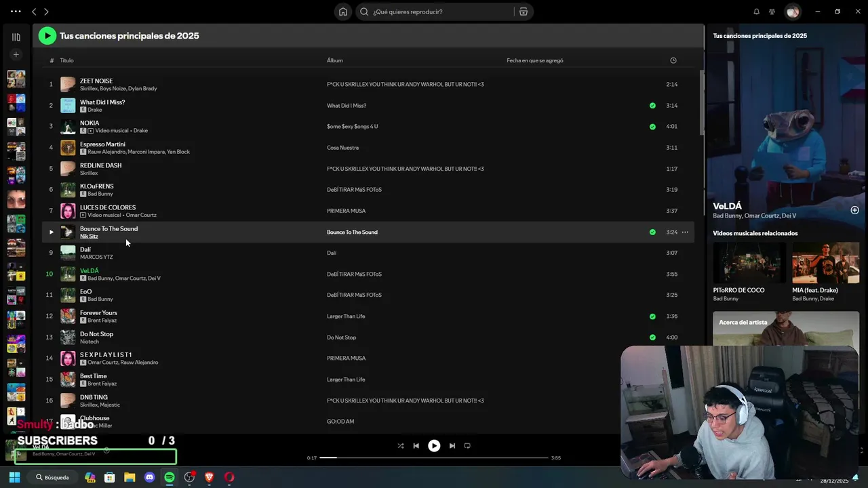
Task: Open Cosa Nuestra album link
Action: [x=342, y=148]
